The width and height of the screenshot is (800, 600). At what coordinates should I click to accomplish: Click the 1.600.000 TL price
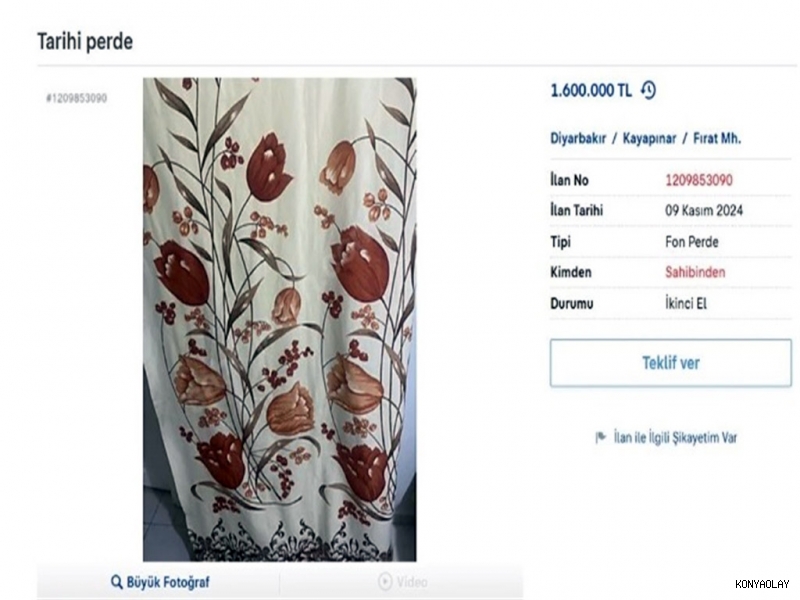[591, 90]
